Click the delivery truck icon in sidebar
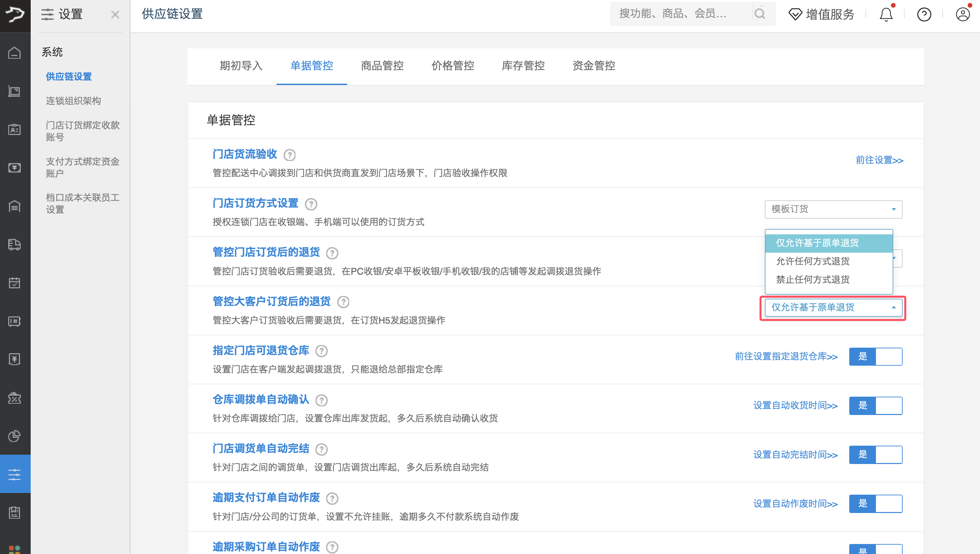The image size is (980, 554). (14, 244)
